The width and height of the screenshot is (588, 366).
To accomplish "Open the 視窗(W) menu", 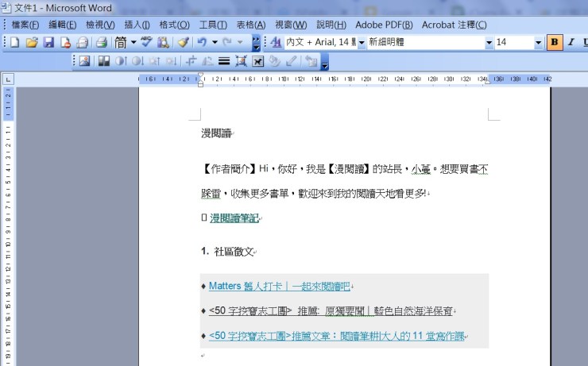I will (x=291, y=25).
